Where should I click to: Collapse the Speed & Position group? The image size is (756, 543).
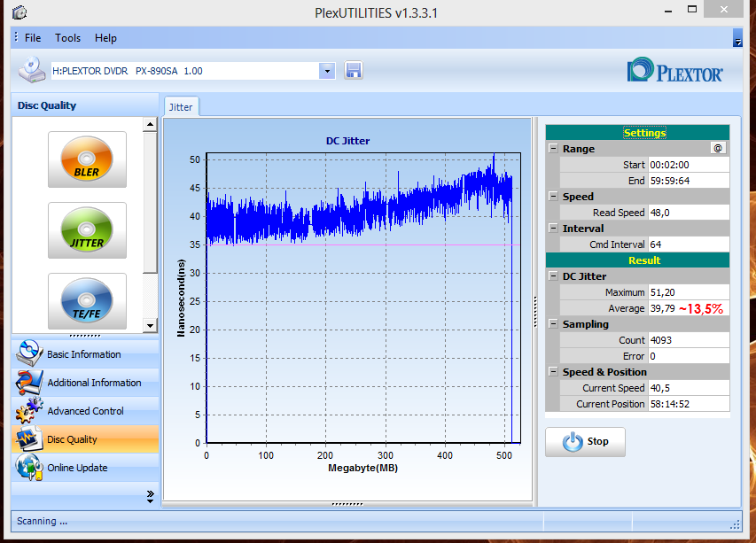click(x=554, y=371)
